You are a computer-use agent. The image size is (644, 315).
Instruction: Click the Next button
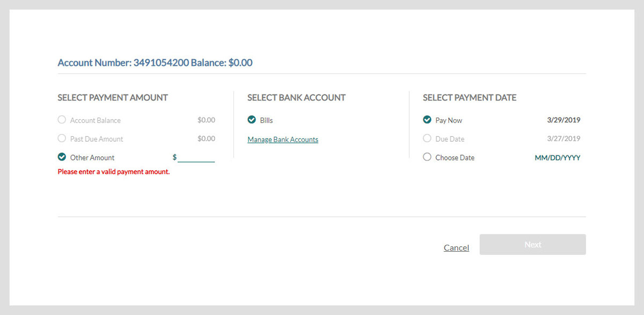[x=533, y=245]
